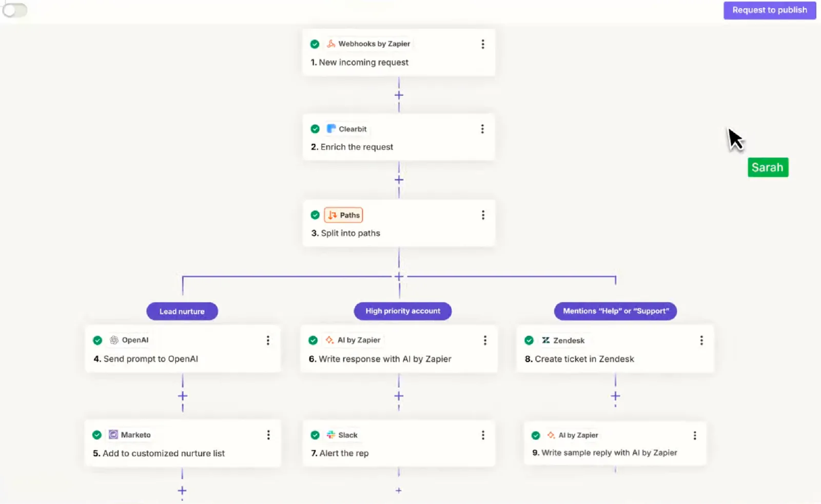Open step 5 Add to customized nurture list
Viewport: 821px width, 504px height.
coord(183,443)
